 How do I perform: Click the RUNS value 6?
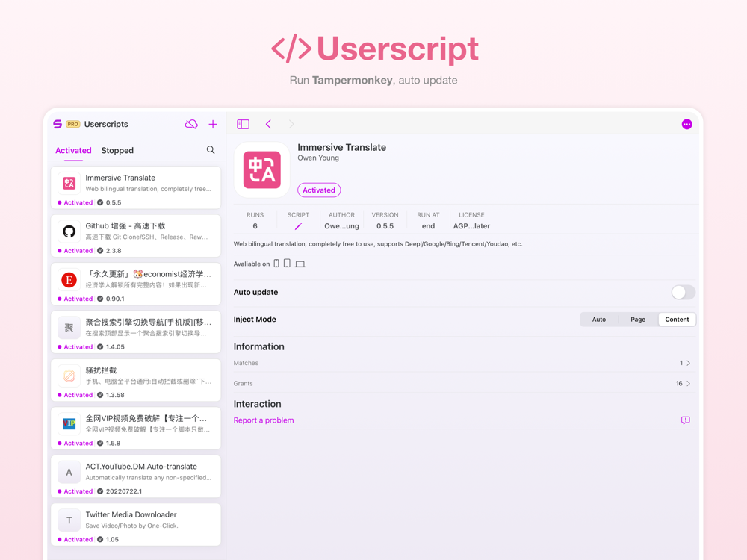pyautogui.click(x=255, y=226)
